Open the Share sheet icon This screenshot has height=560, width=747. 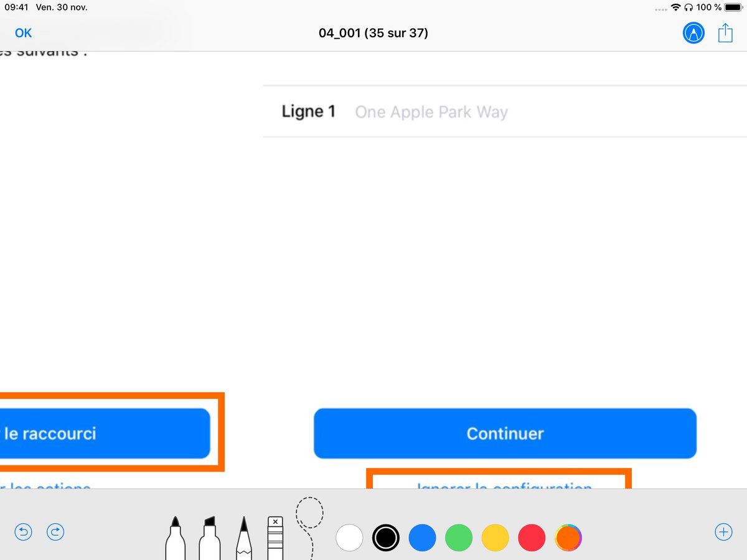pyautogui.click(x=725, y=33)
